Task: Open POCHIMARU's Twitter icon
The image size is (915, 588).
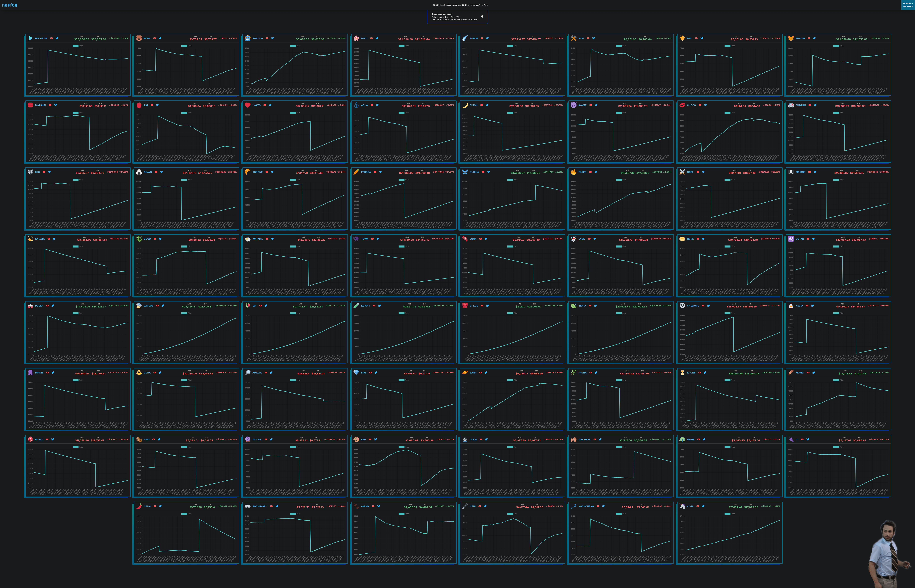Action: tap(277, 506)
